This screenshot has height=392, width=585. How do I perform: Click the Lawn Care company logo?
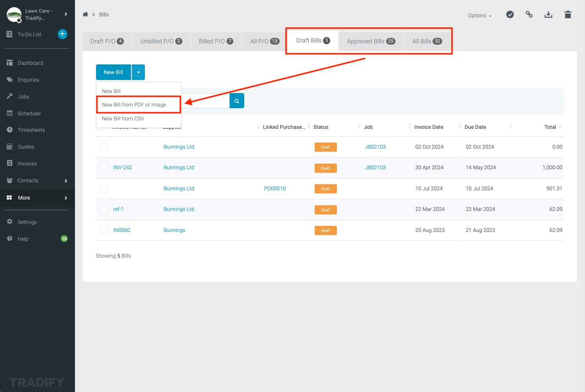14,15
